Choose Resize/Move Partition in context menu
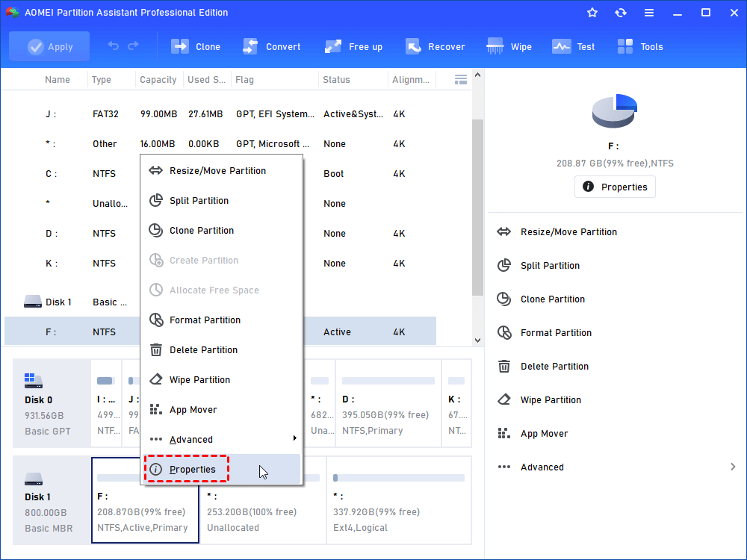 (x=222, y=170)
